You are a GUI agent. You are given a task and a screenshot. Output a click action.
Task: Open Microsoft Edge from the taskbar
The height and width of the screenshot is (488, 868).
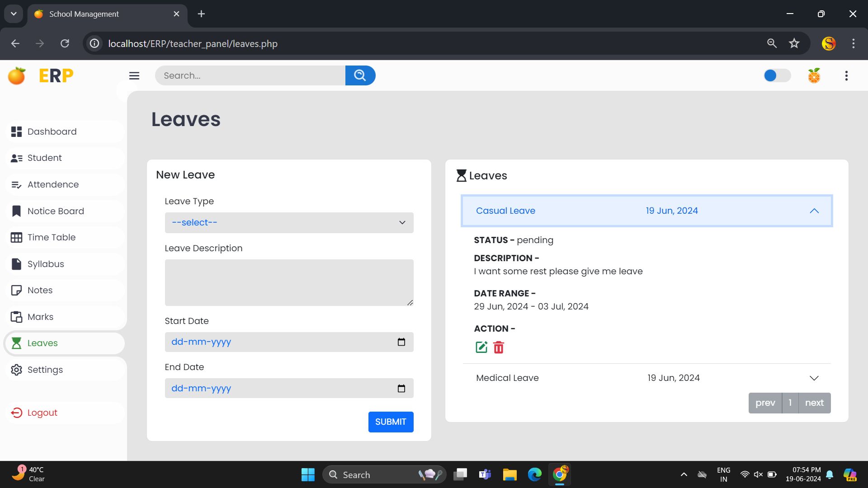point(534,474)
